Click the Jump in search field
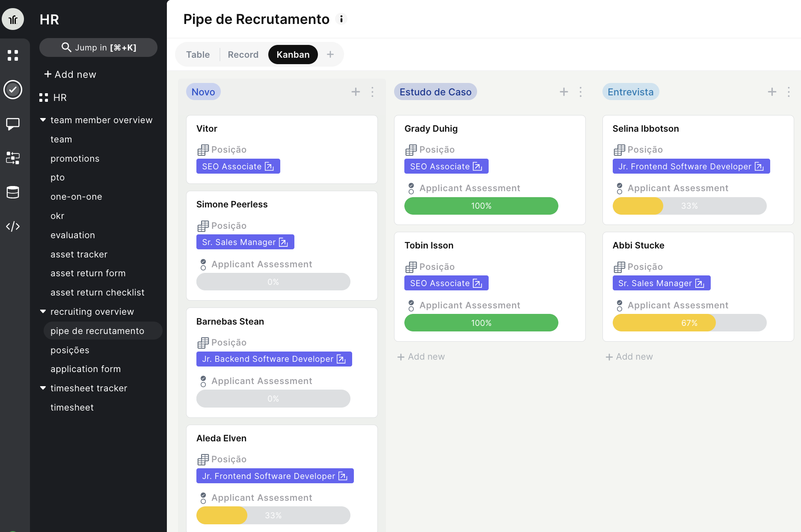 coord(98,47)
